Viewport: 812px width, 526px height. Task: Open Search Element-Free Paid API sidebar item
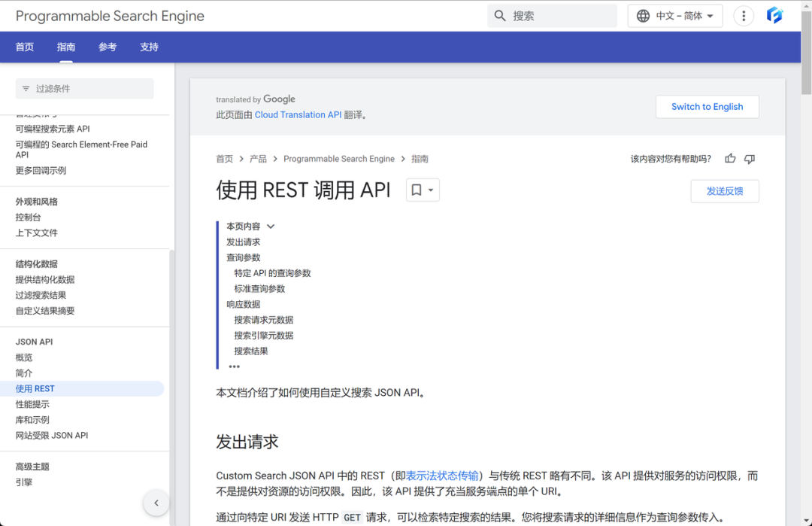(81, 149)
